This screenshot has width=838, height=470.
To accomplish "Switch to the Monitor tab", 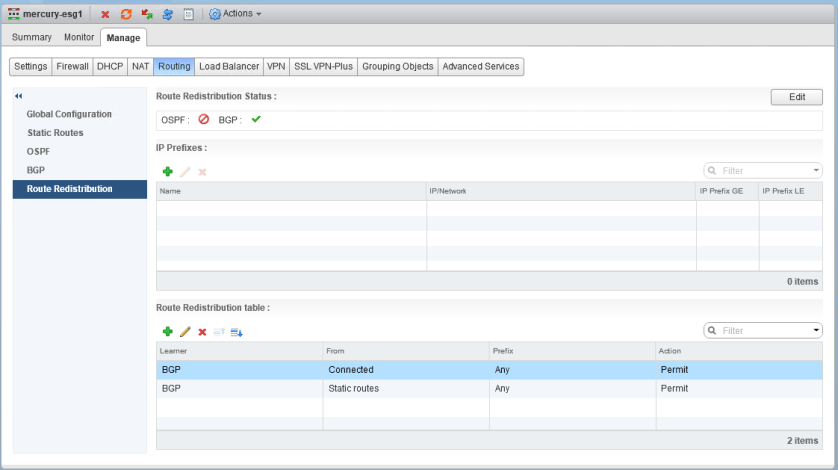I will click(x=79, y=37).
